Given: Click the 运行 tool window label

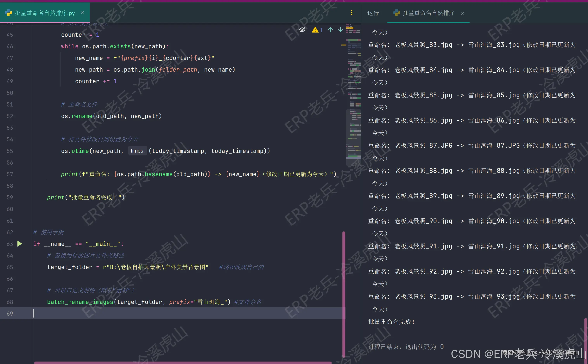Looking at the screenshot, I should click(x=373, y=13).
